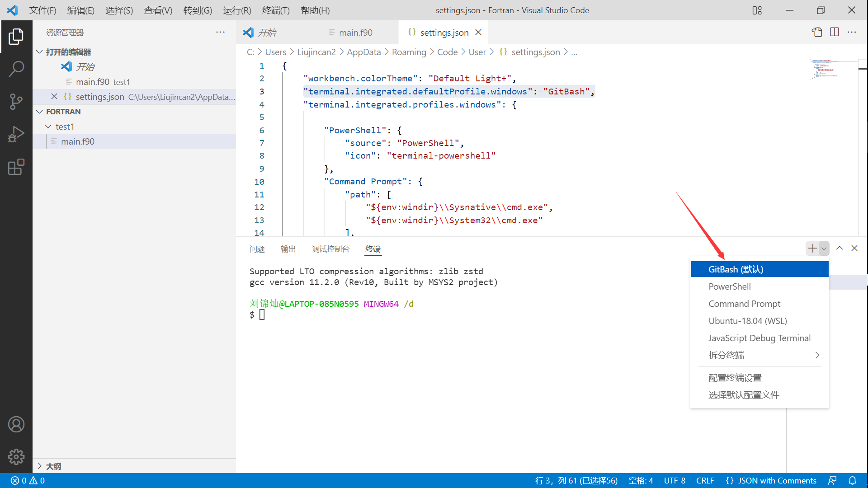
Task: Select PowerShell terminal profile
Action: tap(759, 286)
